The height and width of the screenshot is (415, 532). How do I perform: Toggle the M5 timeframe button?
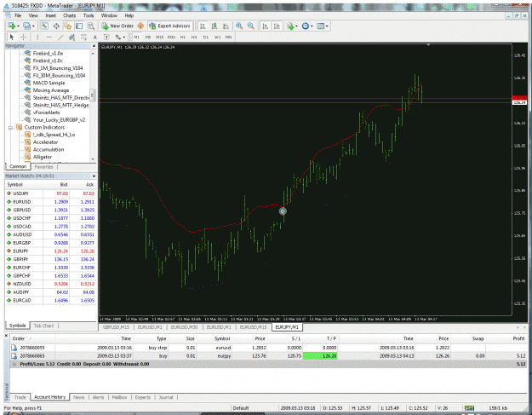148,37
